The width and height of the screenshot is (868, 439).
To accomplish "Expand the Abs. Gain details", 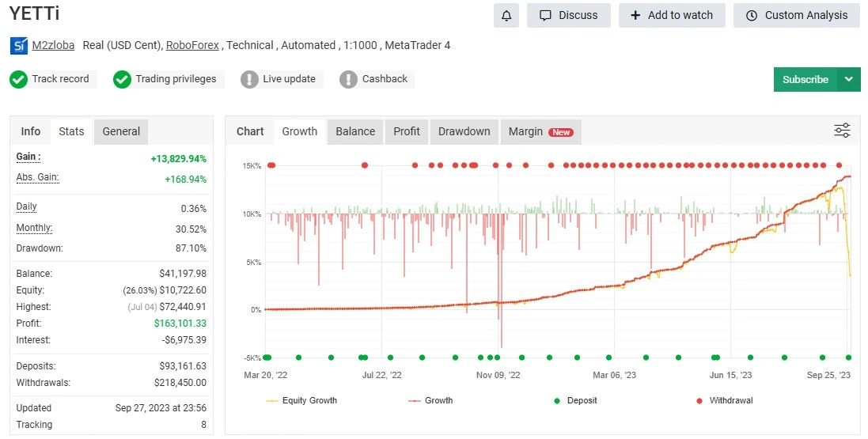I will 37,178.
